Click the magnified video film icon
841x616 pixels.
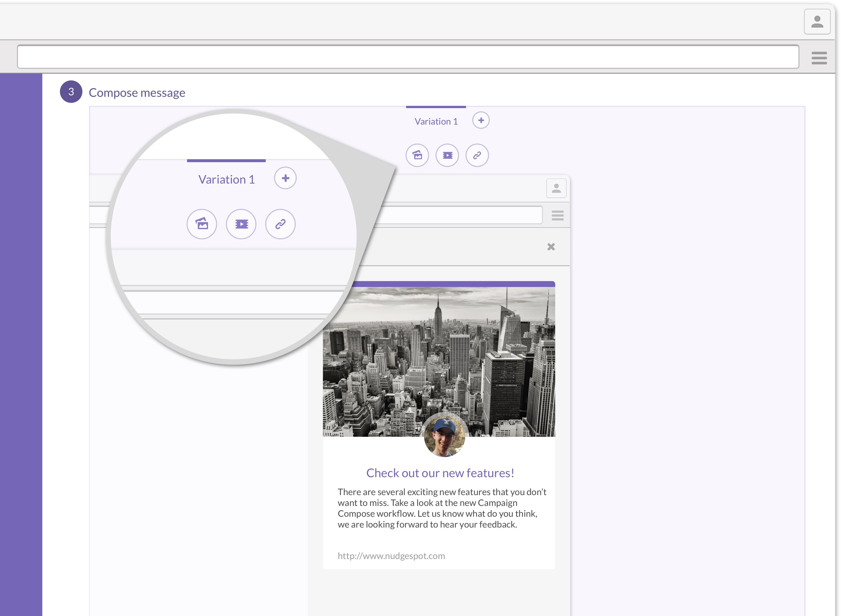click(241, 224)
